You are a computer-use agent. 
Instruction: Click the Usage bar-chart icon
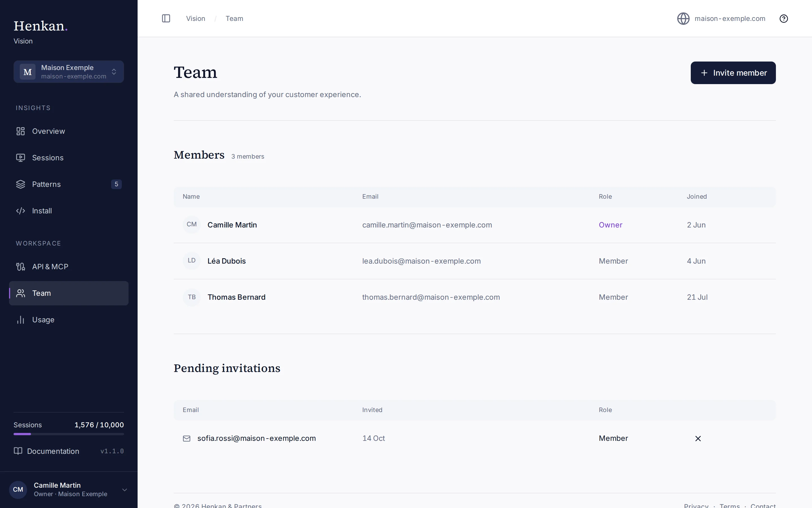coord(21,319)
